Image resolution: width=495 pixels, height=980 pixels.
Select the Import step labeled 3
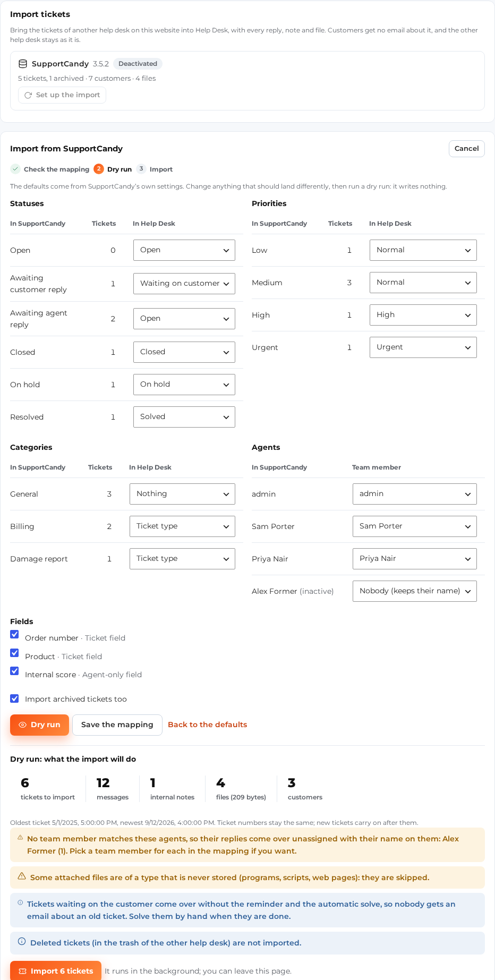pos(155,169)
